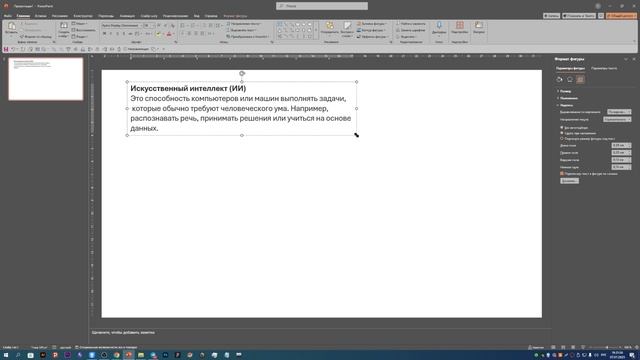Click the taskbar search magnifier icon
Image resolution: width=640 pixels, height=360 pixels.
coord(18,355)
